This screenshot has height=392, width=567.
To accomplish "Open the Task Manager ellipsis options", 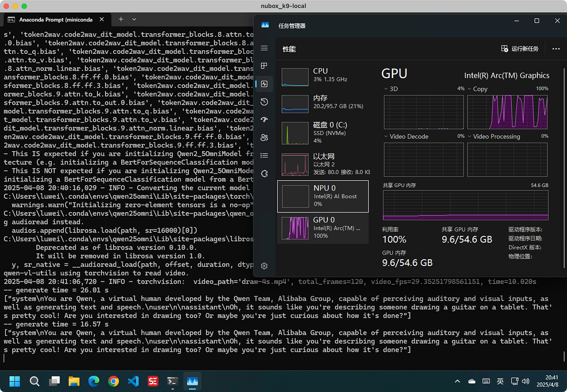I will (x=556, y=48).
